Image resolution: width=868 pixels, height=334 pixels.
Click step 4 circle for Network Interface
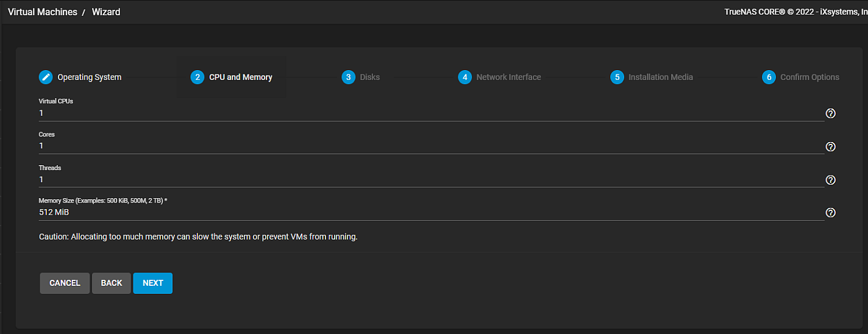465,77
